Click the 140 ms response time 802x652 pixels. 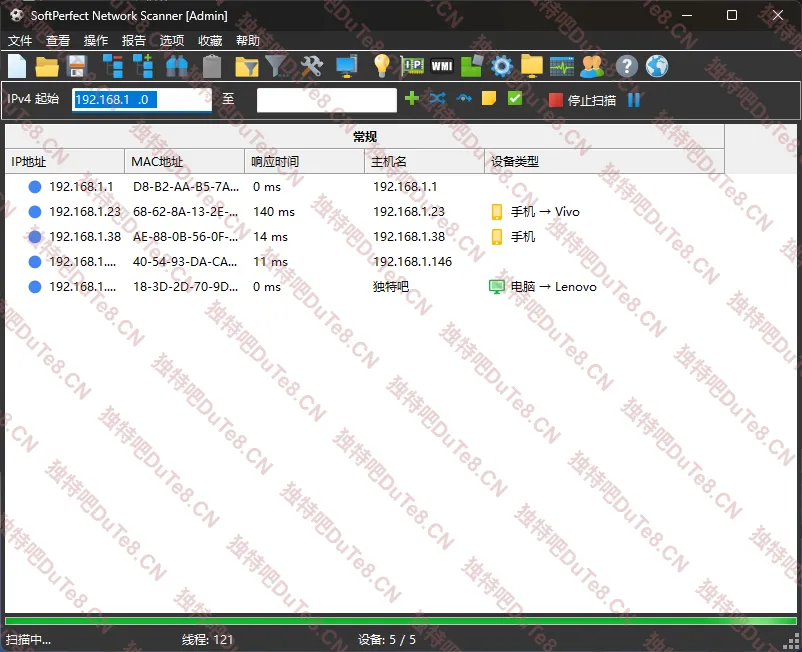(274, 212)
